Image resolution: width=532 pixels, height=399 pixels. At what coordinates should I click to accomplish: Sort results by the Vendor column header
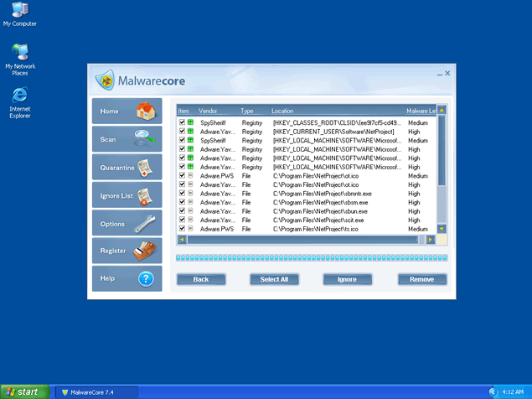point(209,111)
